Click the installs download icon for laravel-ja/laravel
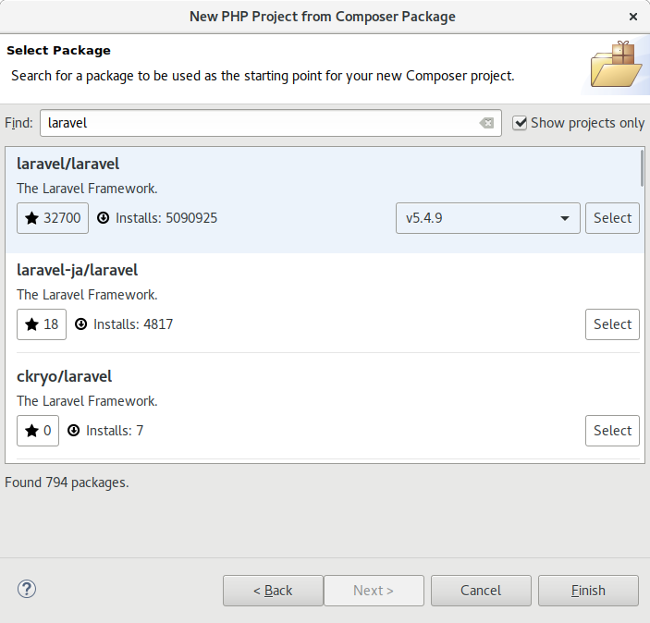 [x=81, y=324]
